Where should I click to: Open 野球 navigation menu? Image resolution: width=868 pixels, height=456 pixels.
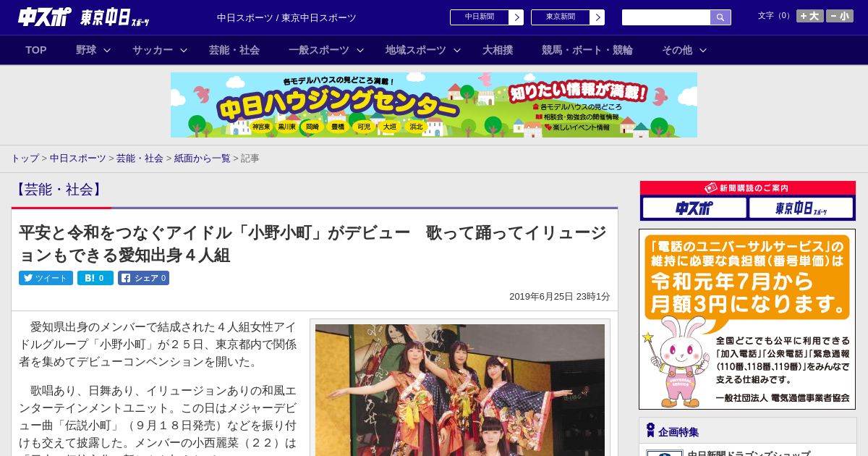click(86, 50)
